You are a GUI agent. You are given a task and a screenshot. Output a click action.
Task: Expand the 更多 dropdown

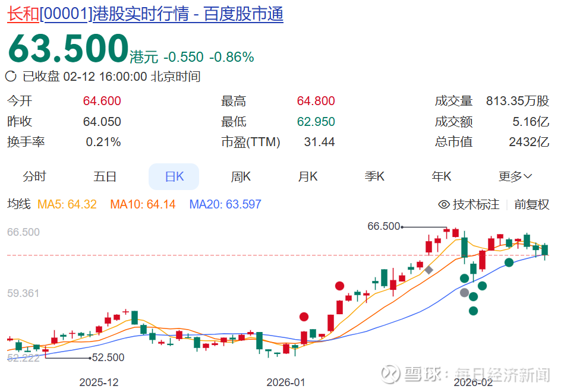515,176
